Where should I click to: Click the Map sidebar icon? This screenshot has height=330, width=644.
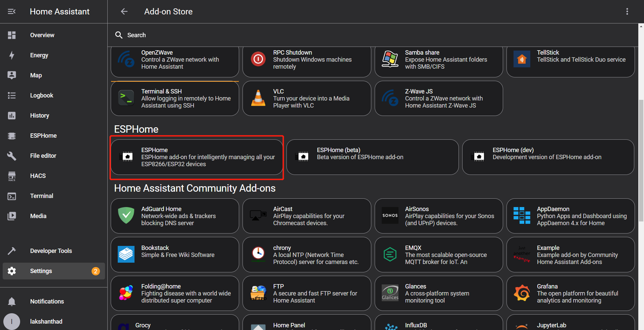[x=12, y=75]
